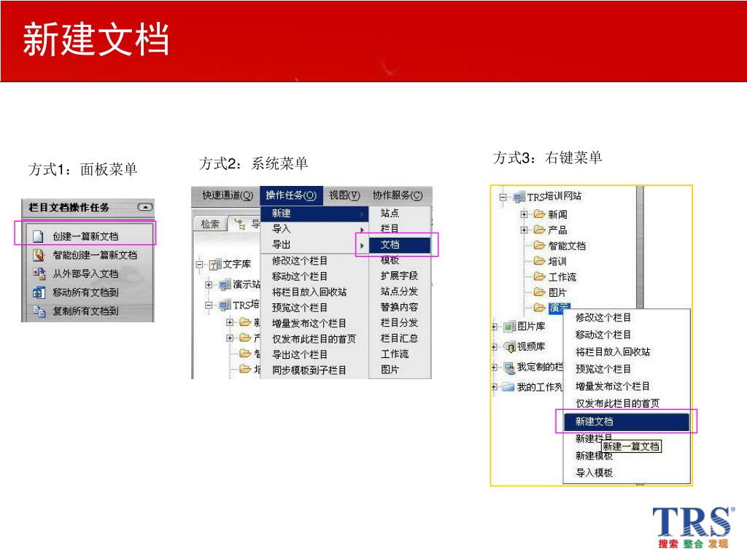
Task: Select 移动所有文档到 in the panel
Action: pos(86,292)
